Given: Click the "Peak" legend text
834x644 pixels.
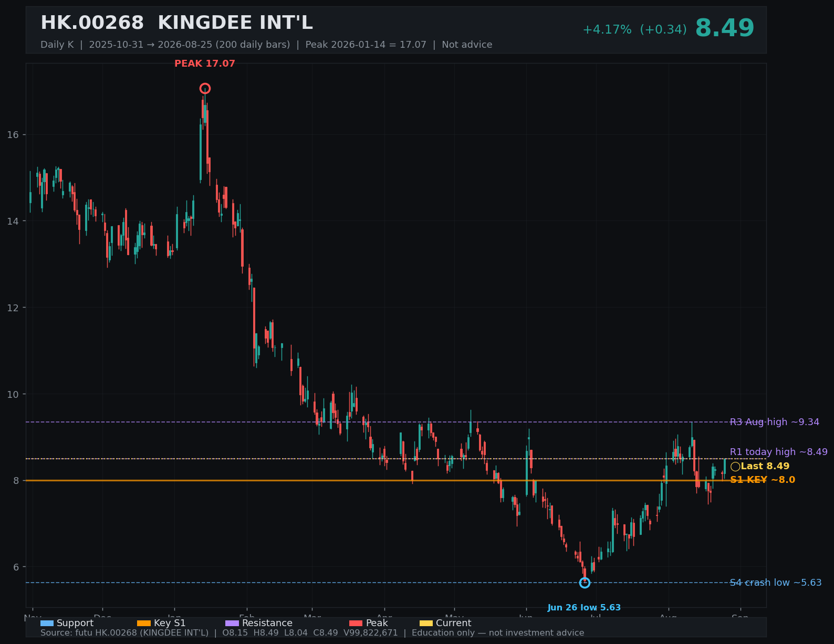Looking at the screenshot, I should [x=377, y=623].
